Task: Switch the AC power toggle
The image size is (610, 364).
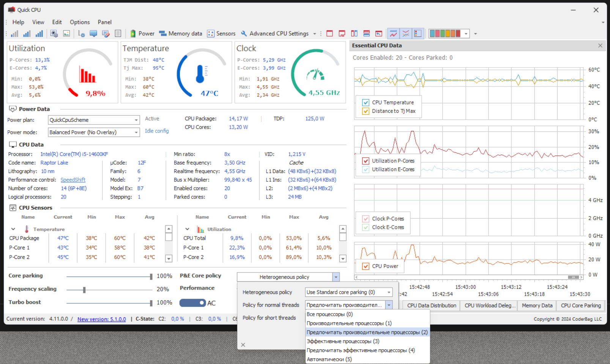Action: click(x=192, y=303)
